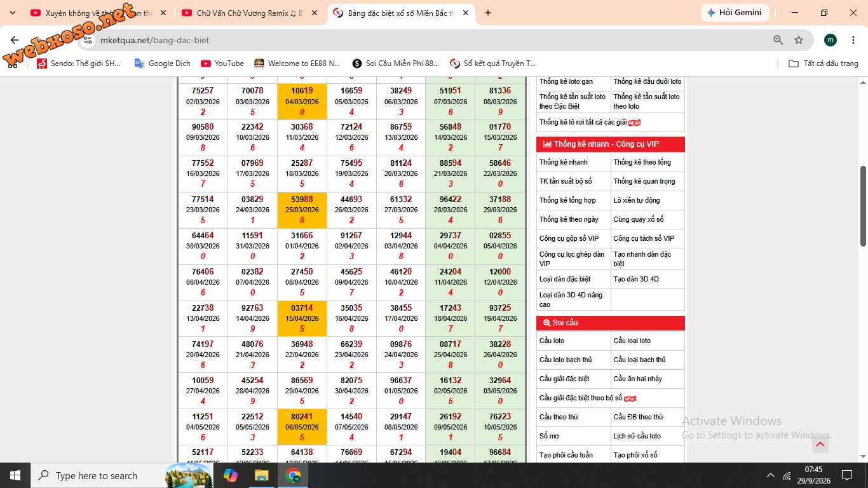Close the 'Chữ Vấn Chữ Vương Remix' tab
Screen dimensions: 868x488
(x=315, y=13)
